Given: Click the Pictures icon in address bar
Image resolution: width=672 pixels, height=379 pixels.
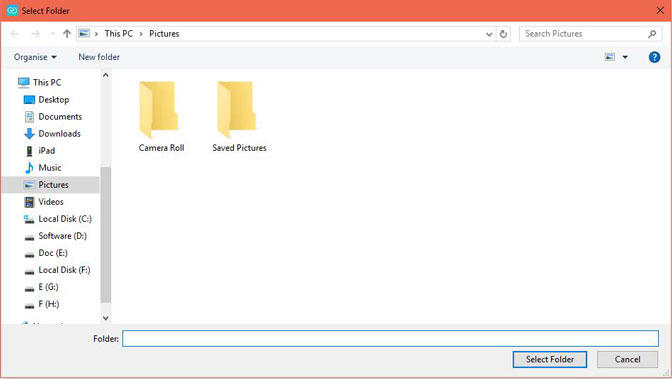Looking at the screenshot, I should tap(84, 33).
